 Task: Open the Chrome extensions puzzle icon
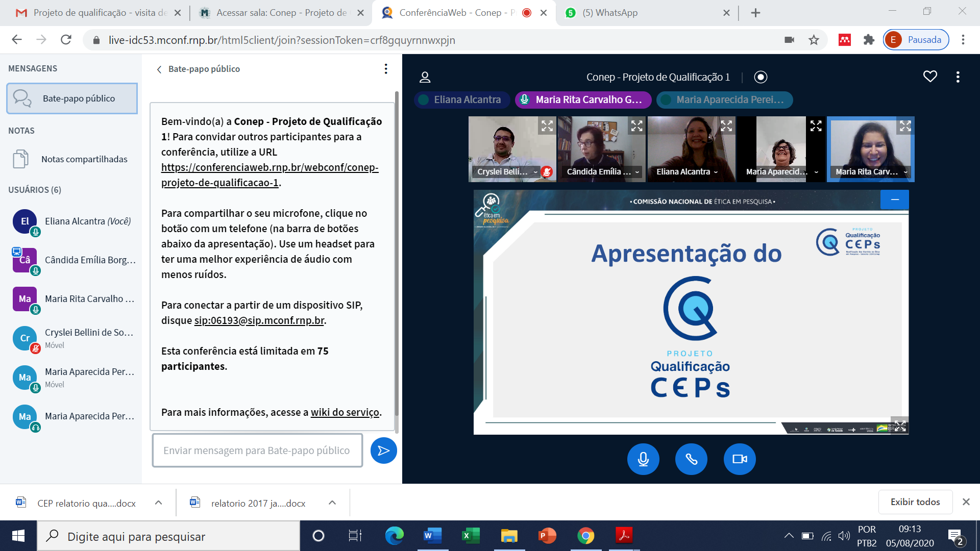click(x=869, y=40)
